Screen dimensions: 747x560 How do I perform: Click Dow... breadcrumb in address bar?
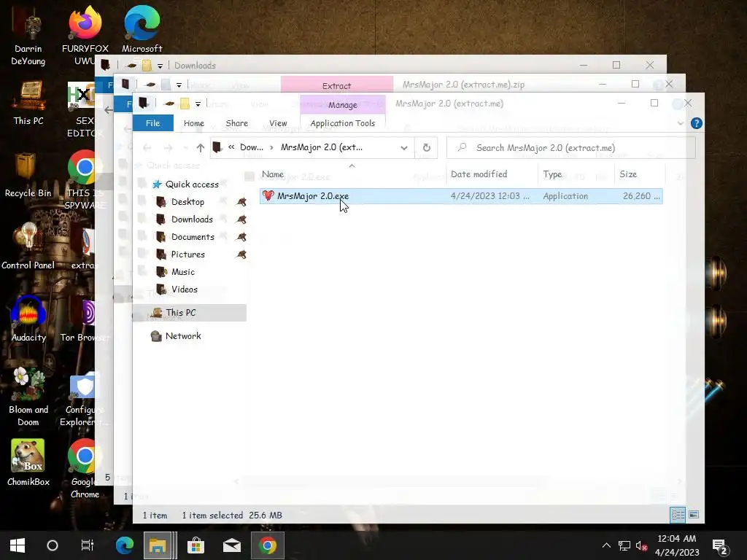coord(252,147)
